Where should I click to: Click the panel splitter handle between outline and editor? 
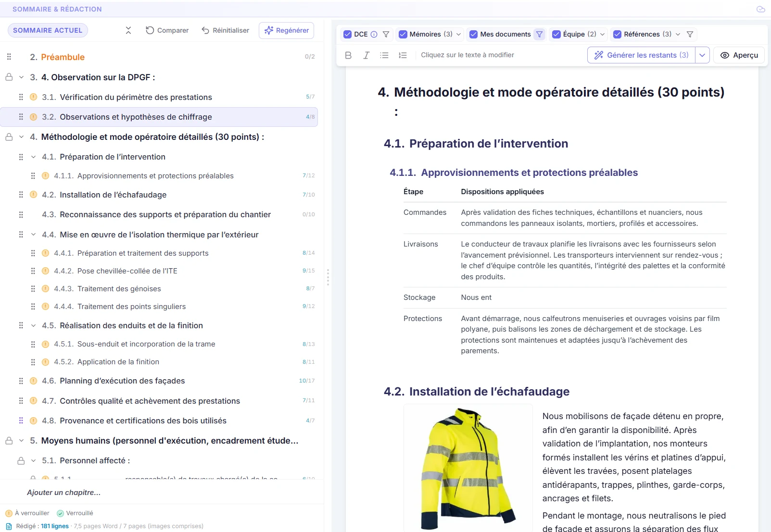328,277
